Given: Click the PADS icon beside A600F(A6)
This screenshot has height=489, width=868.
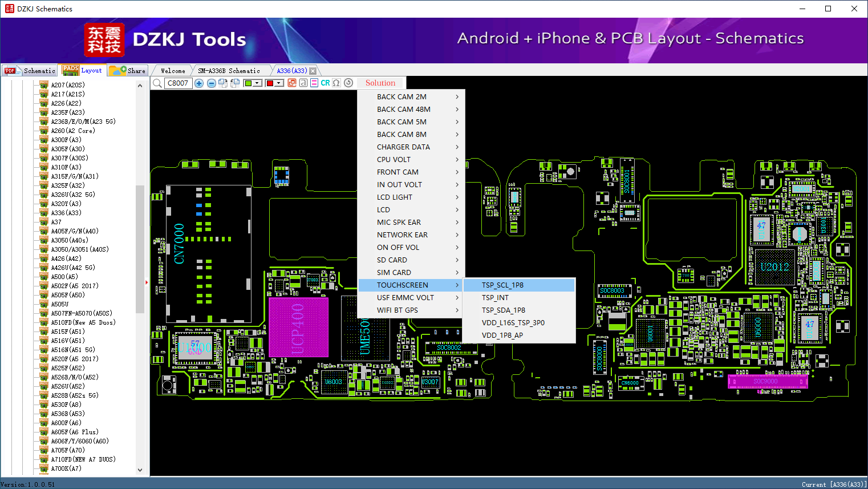Looking at the screenshot, I should coord(44,422).
